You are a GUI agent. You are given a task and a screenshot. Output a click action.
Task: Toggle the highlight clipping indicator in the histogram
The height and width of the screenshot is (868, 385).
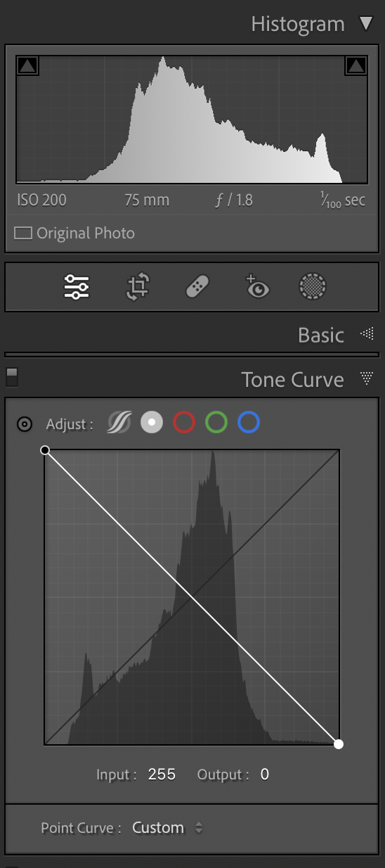tap(355, 66)
